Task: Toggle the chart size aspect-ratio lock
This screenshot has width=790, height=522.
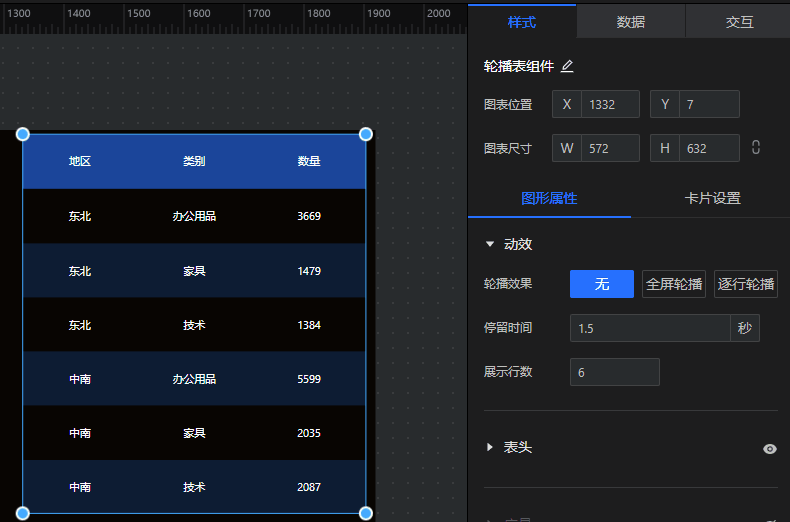Action: pyautogui.click(x=755, y=148)
